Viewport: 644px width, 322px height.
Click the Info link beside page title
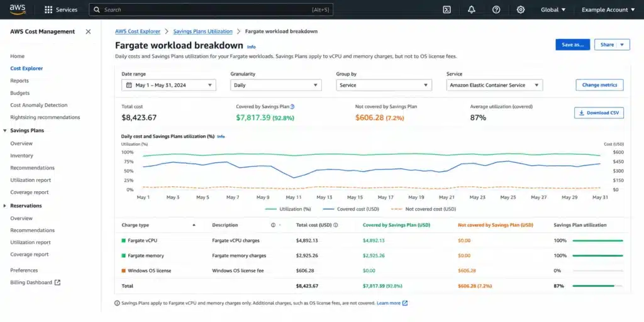coord(252,47)
